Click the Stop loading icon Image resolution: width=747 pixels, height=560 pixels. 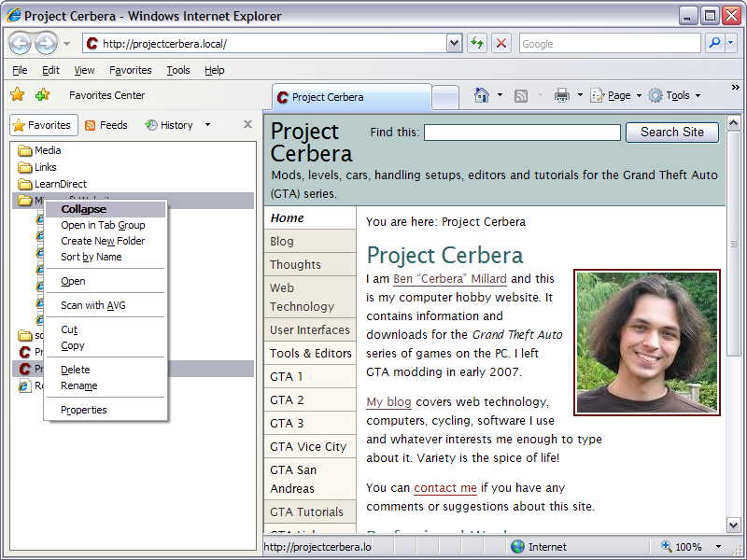pos(501,44)
